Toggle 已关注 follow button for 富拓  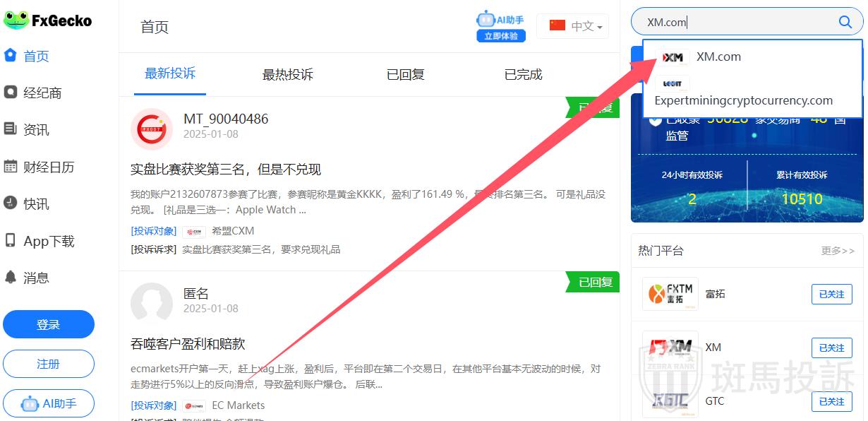[831, 294]
